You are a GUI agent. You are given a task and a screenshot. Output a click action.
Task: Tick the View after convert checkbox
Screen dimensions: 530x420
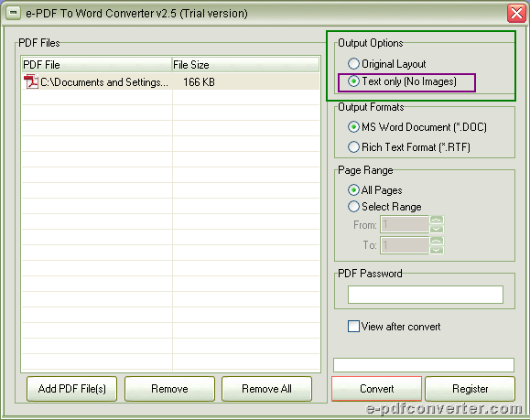tap(353, 327)
